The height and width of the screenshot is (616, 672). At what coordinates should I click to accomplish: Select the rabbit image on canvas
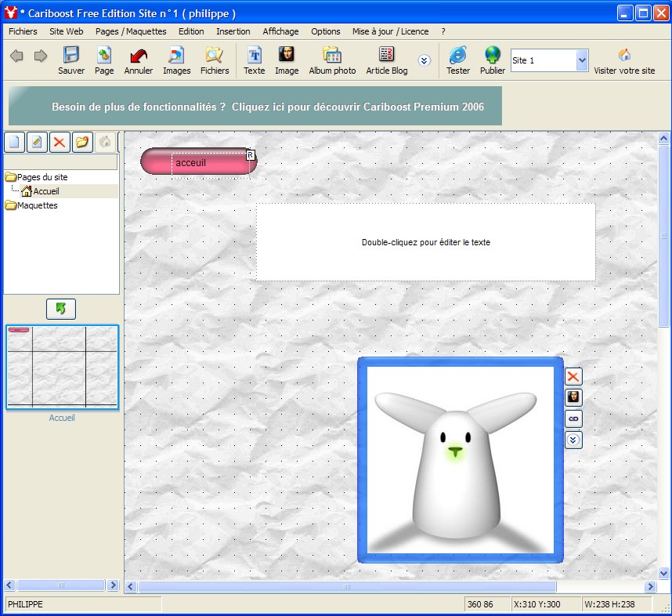(x=461, y=460)
